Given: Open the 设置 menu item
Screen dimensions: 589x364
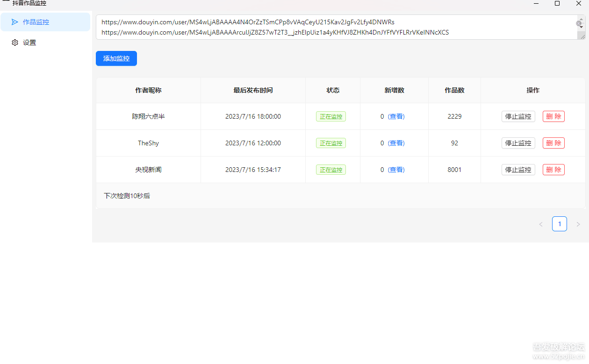Looking at the screenshot, I should [x=29, y=43].
